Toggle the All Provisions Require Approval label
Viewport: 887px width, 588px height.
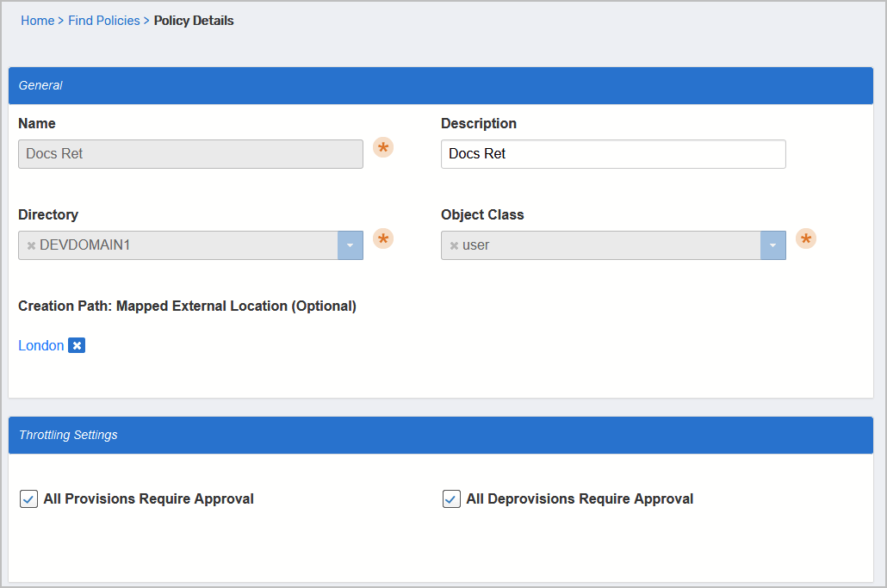(x=145, y=498)
